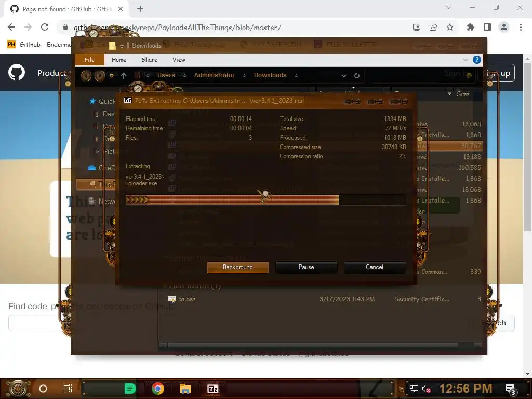Send extraction to Background

[x=237, y=267]
